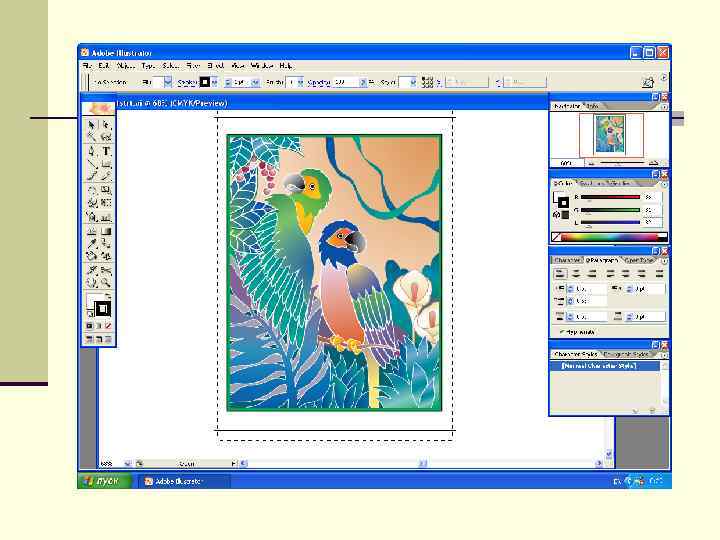Select the Blend tool
The image size is (720, 540).
click(106, 243)
